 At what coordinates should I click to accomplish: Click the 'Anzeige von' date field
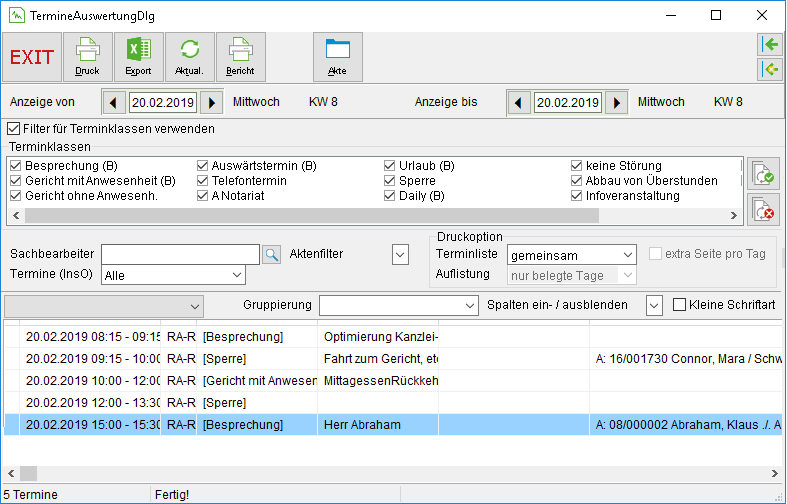[163, 103]
